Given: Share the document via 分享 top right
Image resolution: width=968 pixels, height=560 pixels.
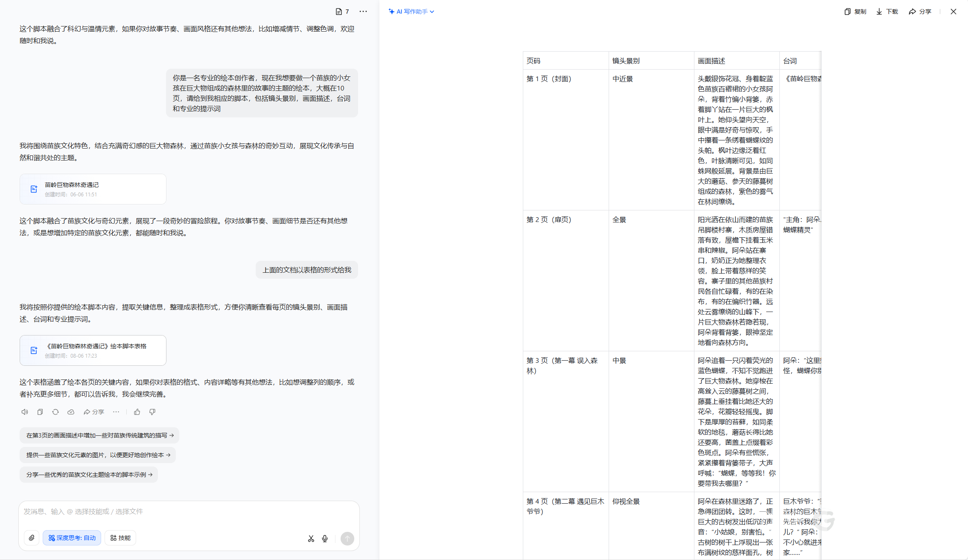Looking at the screenshot, I should (x=920, y=12).
